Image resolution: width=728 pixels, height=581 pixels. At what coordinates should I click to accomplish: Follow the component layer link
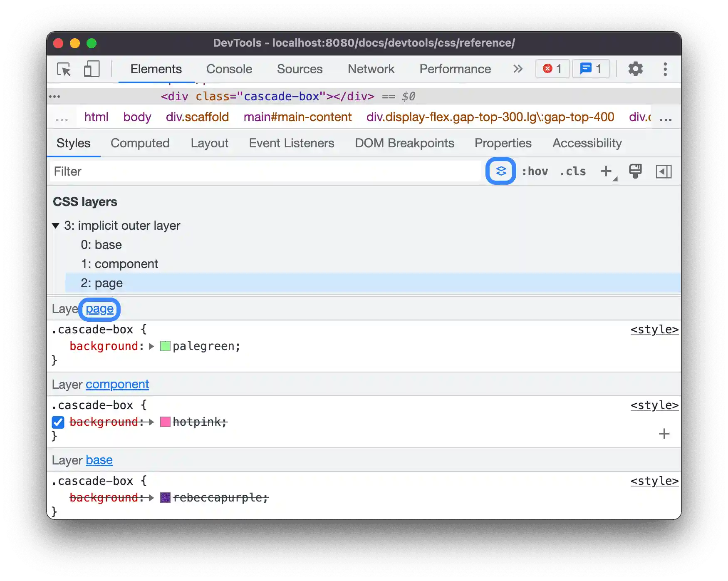tap(117, 384)
